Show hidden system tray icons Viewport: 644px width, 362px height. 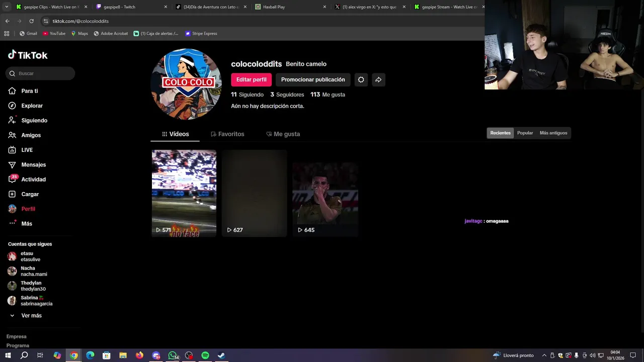click(544, 355)
